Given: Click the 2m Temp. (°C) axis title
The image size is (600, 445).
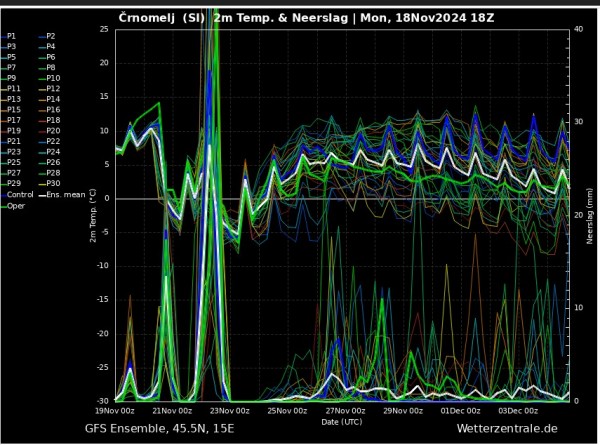Looking at the screenshot, I should (x=93, y=215).
